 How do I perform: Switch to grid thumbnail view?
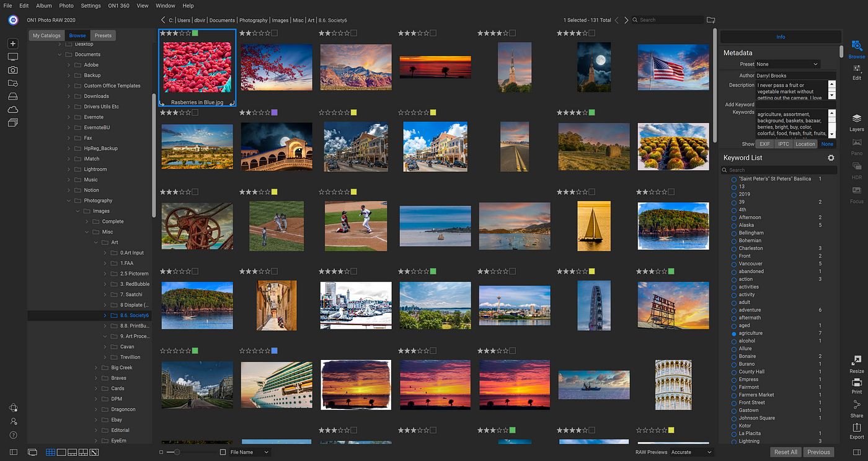(50, 452)
